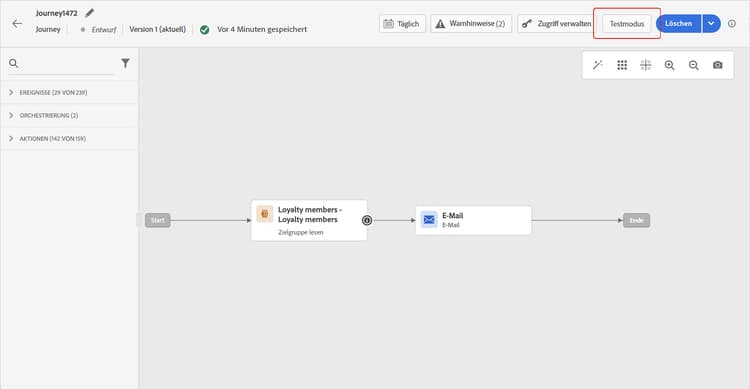Zoom out on the canvas
Viewport: 750px width, 389px height.
(694, 65)
